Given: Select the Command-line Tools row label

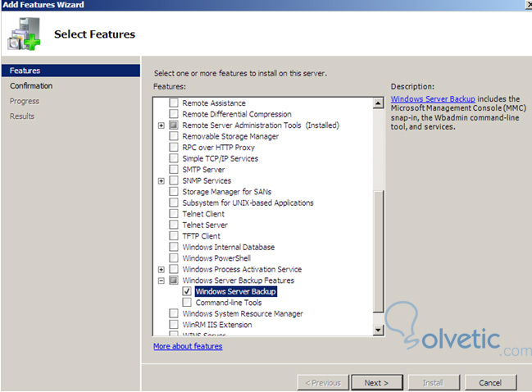Looking at the screenshot, I should click(229, 303).
